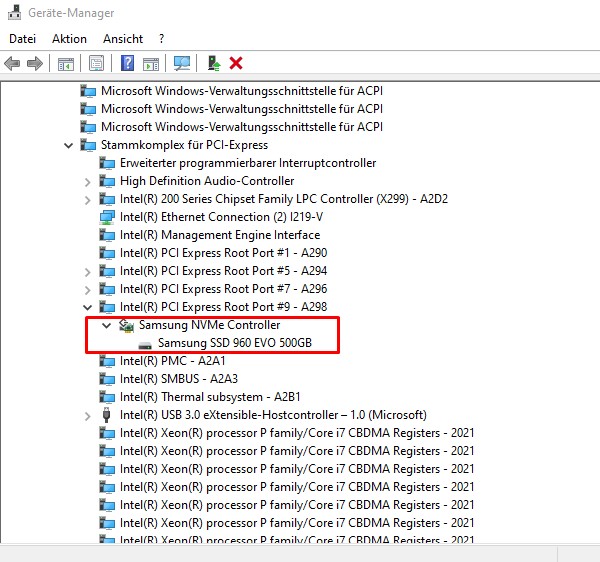Select Samsung SSD 960 EVO 500GB

click(235, 343)
